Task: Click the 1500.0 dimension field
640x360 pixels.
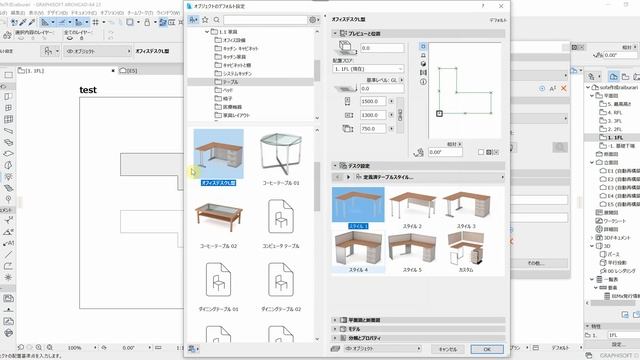Action: tap(373, 101)
